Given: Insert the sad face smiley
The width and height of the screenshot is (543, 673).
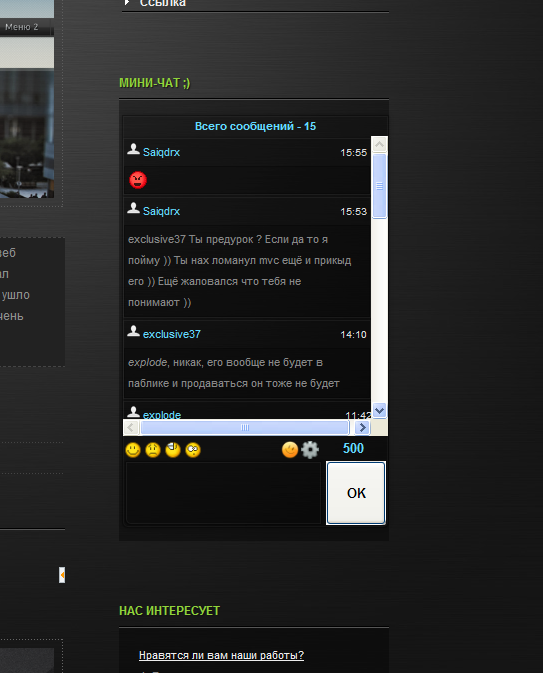Looking at the screenshot, I should 153,450.
